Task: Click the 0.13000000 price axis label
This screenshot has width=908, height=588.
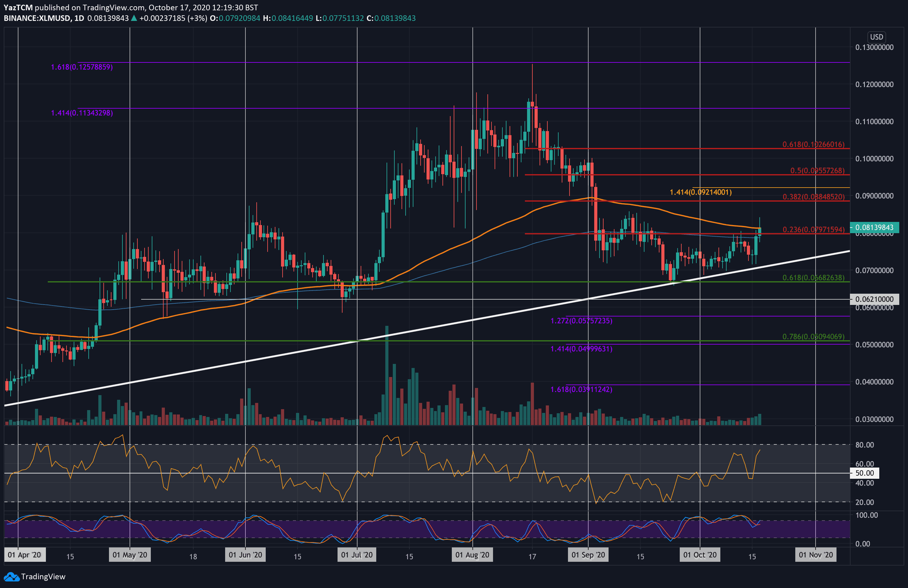Action: pyautogui.click(x=874, y=47)
